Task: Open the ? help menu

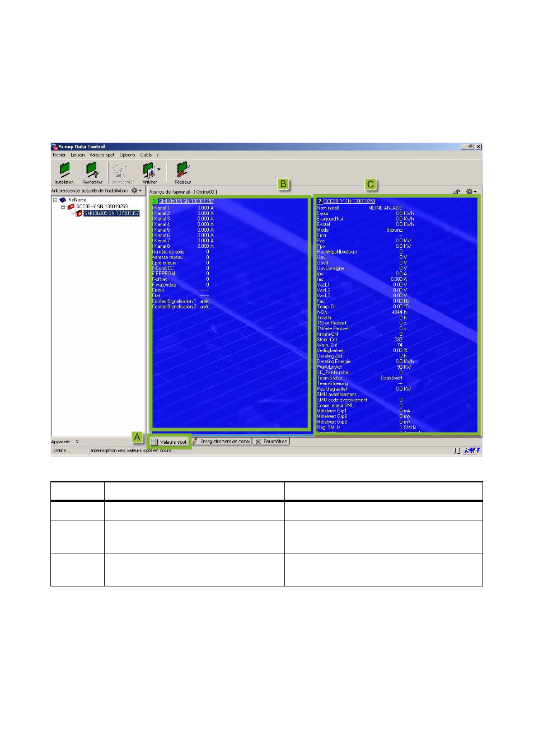Action: coord(157,155)
